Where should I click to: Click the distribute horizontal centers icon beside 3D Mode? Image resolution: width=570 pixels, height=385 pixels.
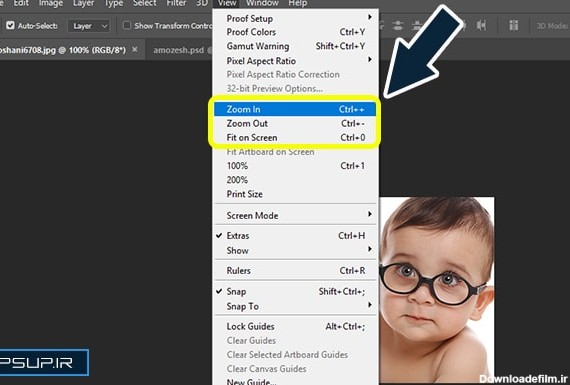click(481, 25)
